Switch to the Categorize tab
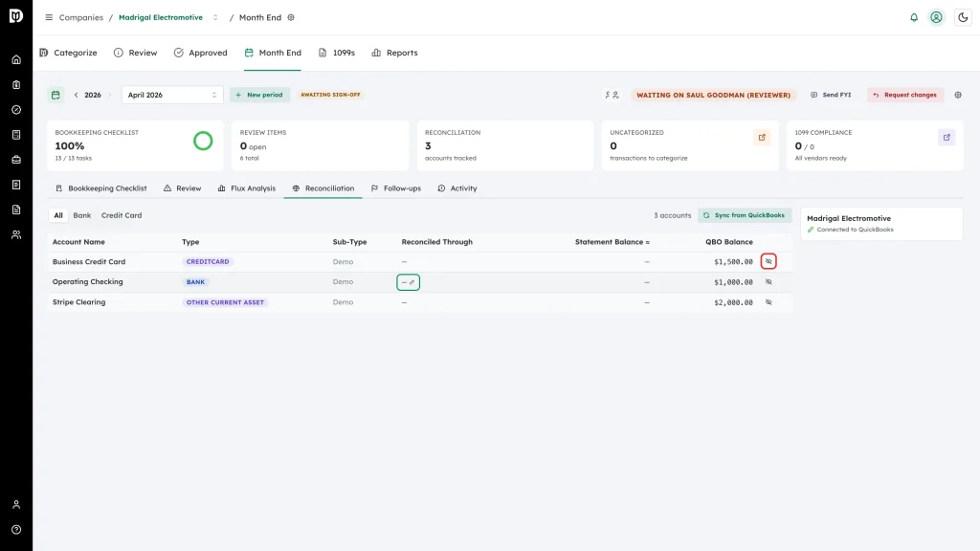Image resolution: width=980 pixels, height=551 pixels. (x=69, y=53)
